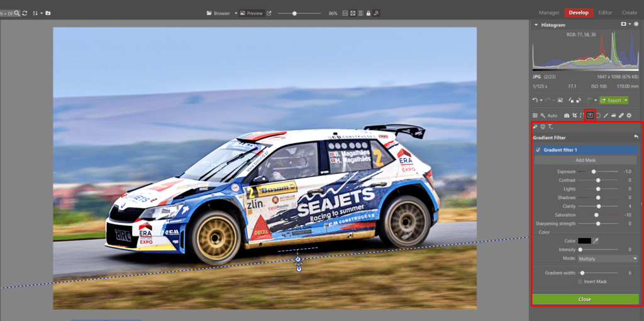Click the Undo arrow icon

click(535, 100)
